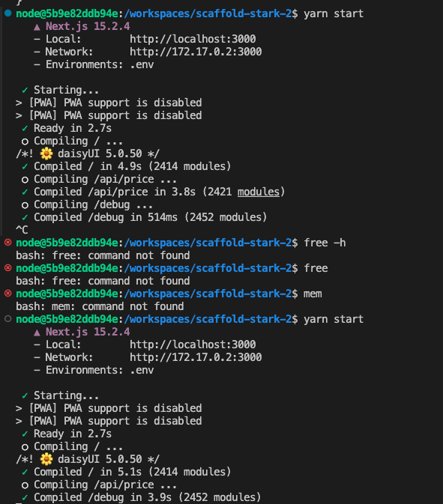Click the red error marker next to mem command
The image size is (443, 504).
8,293
